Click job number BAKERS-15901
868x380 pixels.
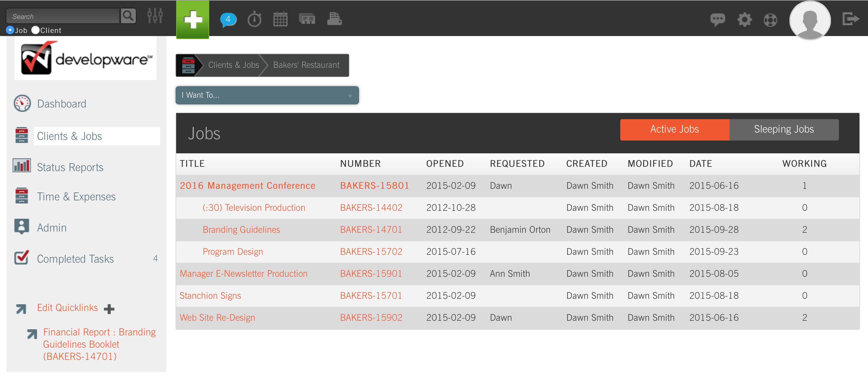pos(371,274)
